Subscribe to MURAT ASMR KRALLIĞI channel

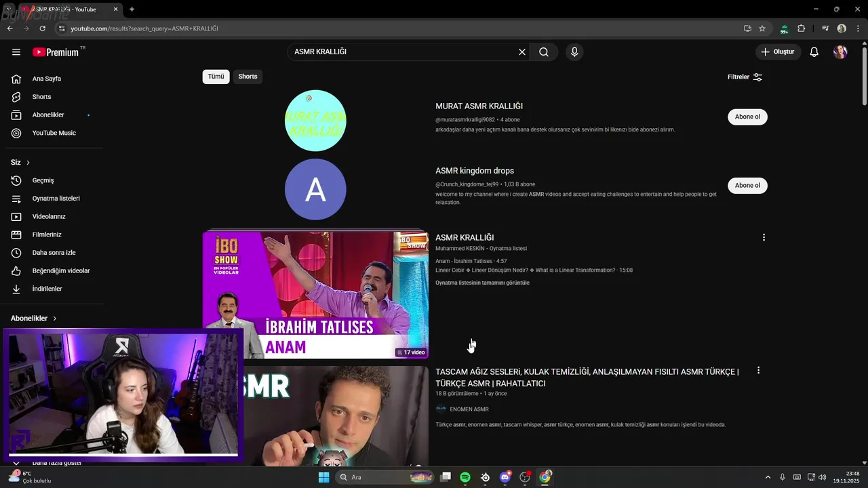(747, 117)
